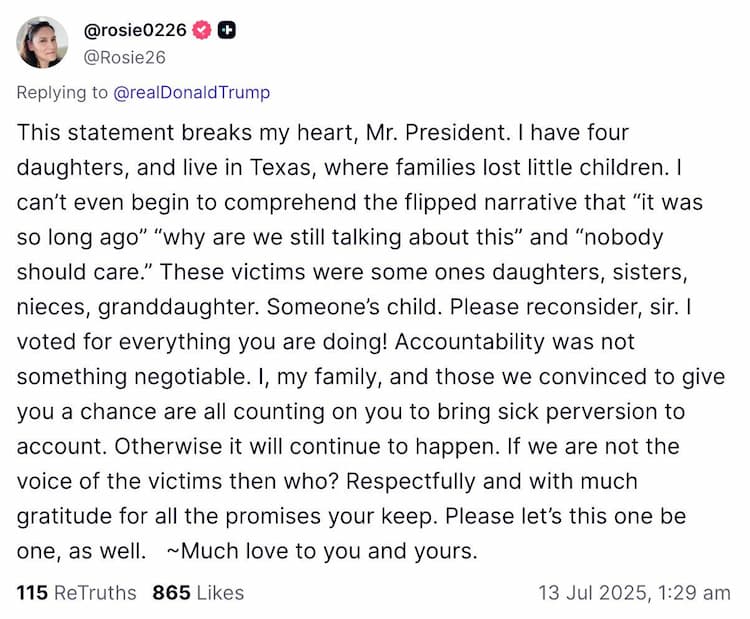Click the pink verified checkmark badge

click(x=202, y=30)
